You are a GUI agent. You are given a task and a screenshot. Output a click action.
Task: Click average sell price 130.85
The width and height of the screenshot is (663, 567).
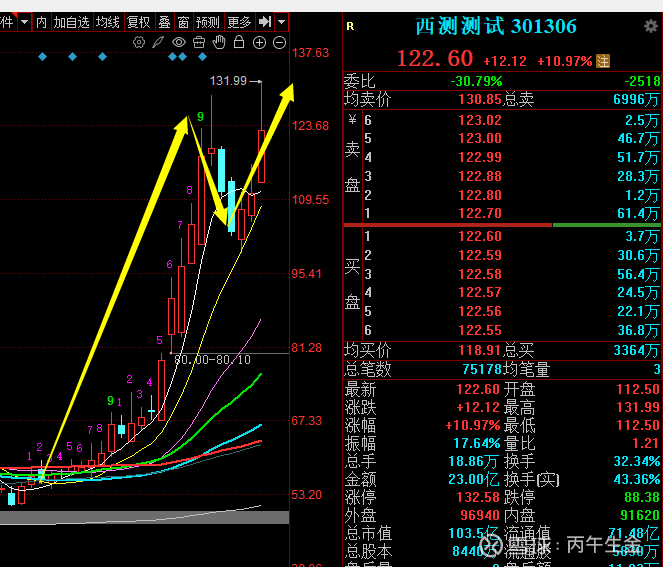(x=480, y=99)
